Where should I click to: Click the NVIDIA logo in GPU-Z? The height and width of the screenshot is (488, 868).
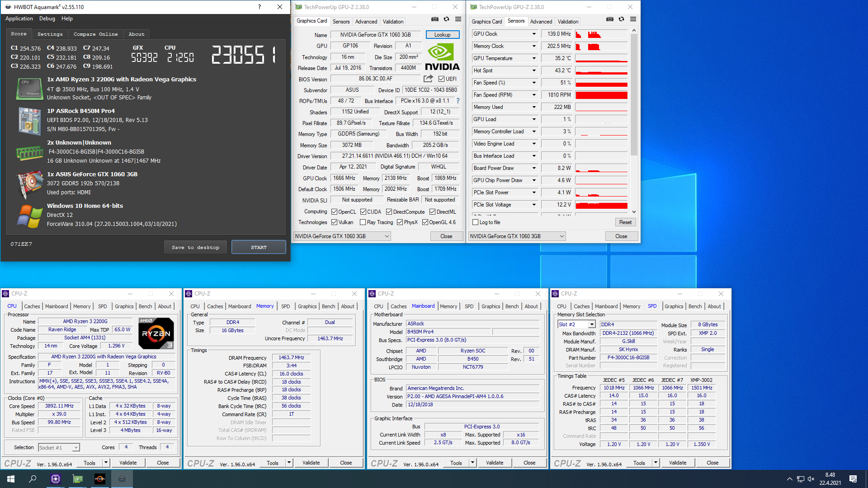pyautogui.click(x=442, y=57)
